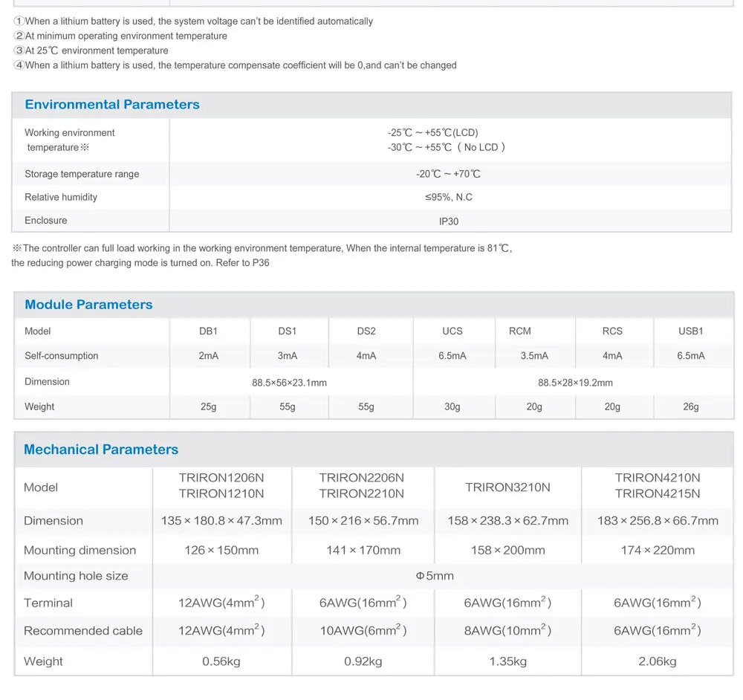This screenshot has height=700, width=743.
Task: Select the TRIRON3210N model cell
Action: [507, 487]
